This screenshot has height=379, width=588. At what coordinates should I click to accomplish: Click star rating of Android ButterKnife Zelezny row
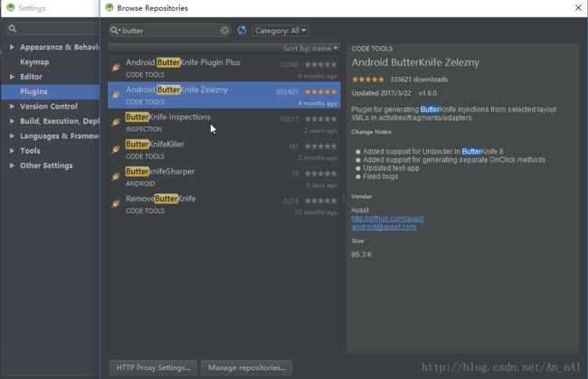tap(320, 92)
